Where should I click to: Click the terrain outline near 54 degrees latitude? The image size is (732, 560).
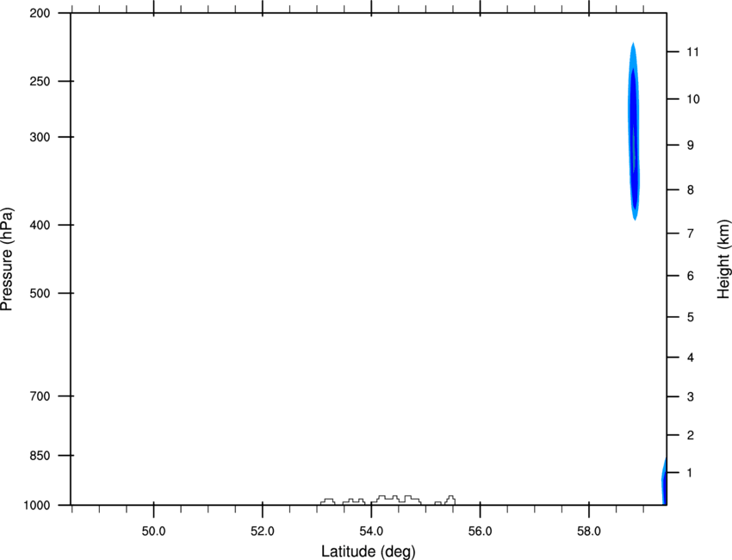coord(388,501)
